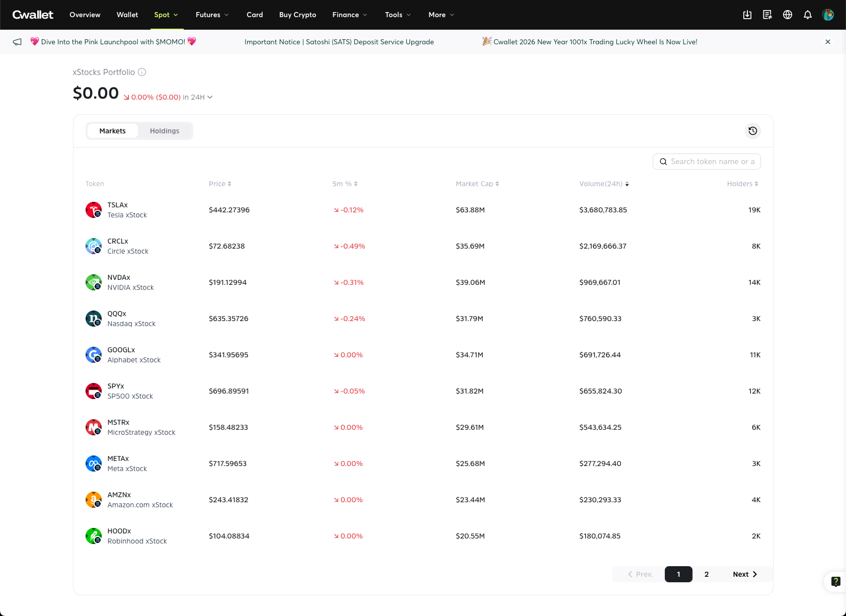Click the TSLAx Tesla token logo
The image size is (846, 616).
point(94,210)
